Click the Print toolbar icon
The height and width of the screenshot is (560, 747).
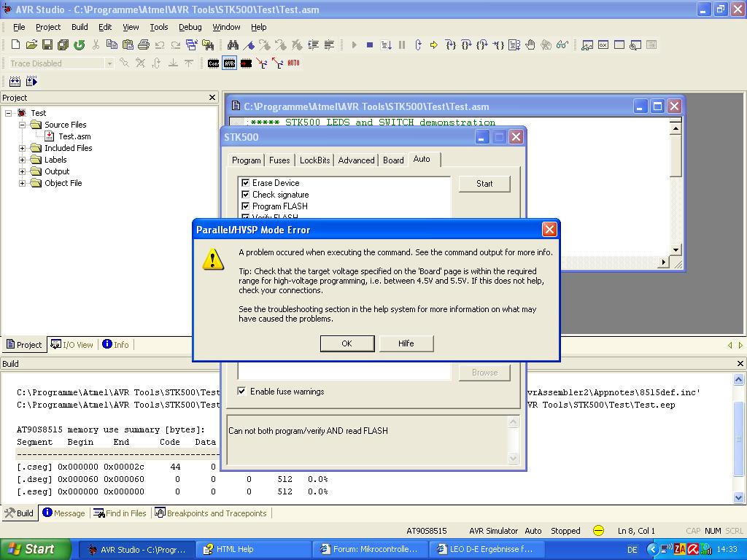(144, 44)
